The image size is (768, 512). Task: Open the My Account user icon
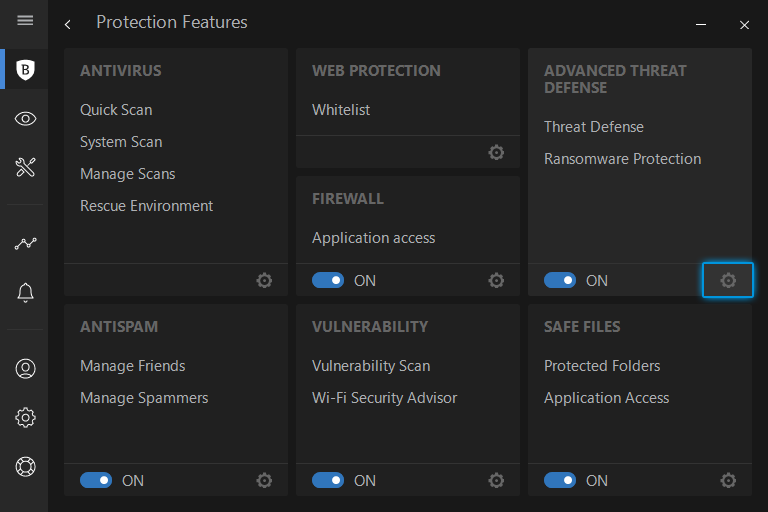pyautogui.click(x=25, y=368)
